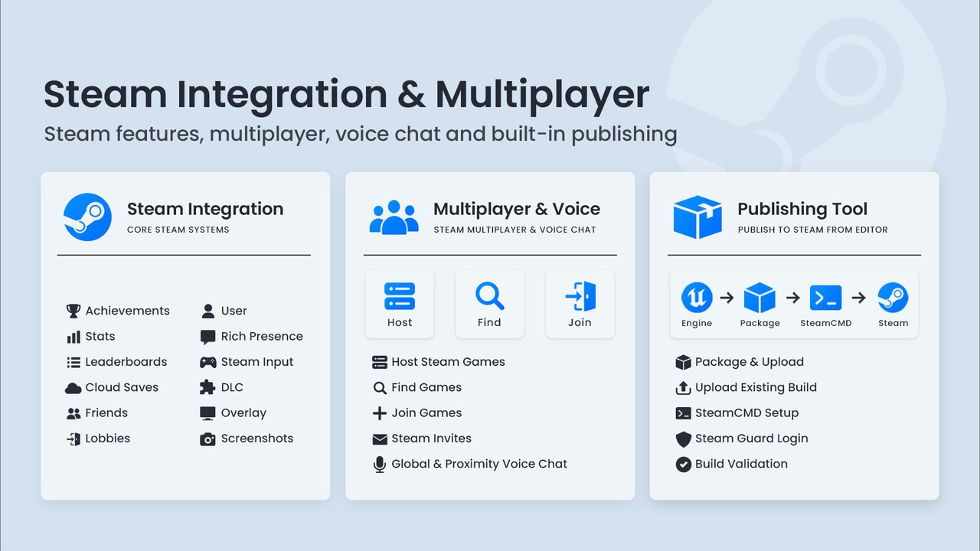Click the plus icon beside Join Games
The height and width of the screenshot is (551, 980).
pyautogui.click(x=380, y=413)
